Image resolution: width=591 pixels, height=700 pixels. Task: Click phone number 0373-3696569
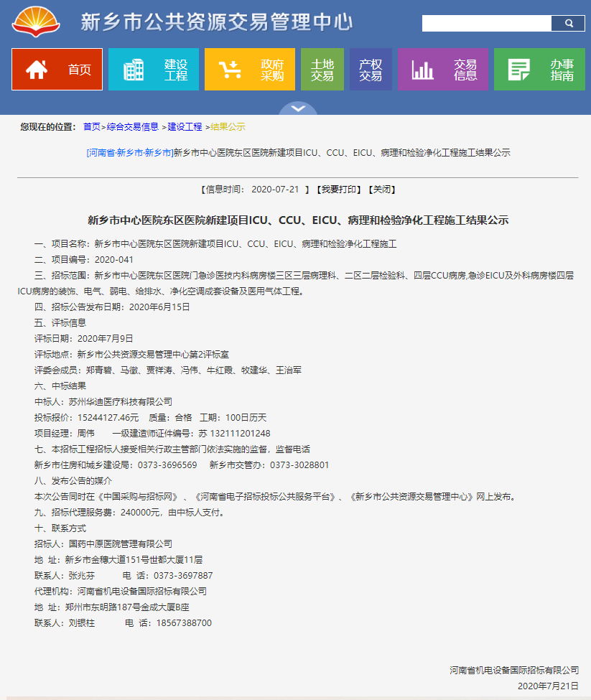click(167, 465)
